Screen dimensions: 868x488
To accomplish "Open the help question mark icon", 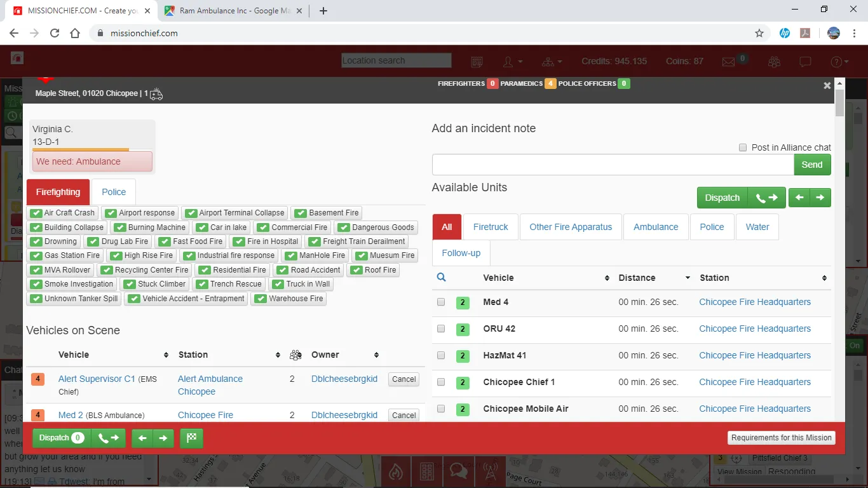I will coord(840,62).
